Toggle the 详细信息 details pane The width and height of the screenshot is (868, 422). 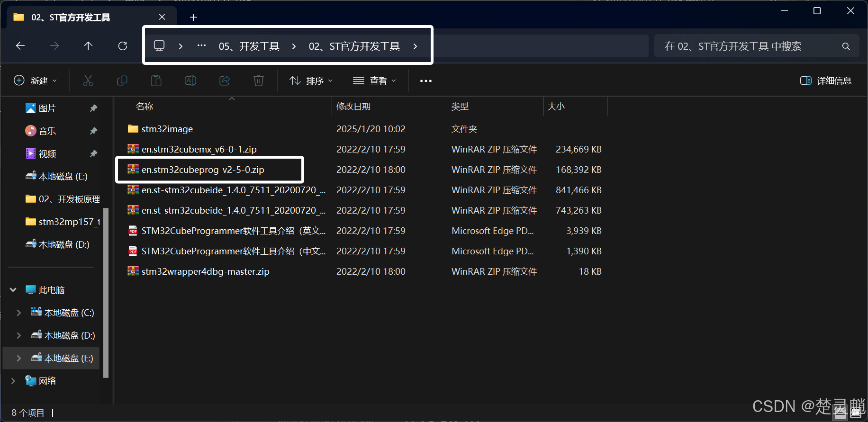click(x=826, y=81)
